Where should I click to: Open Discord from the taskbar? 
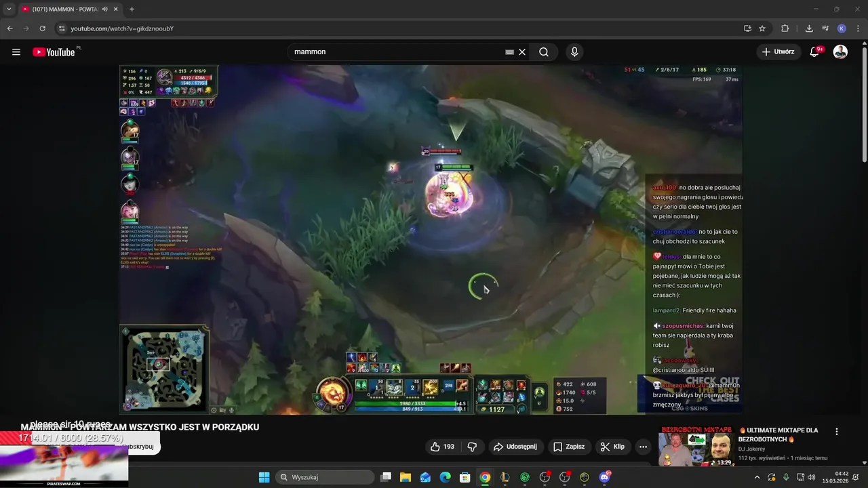point(604,477)
